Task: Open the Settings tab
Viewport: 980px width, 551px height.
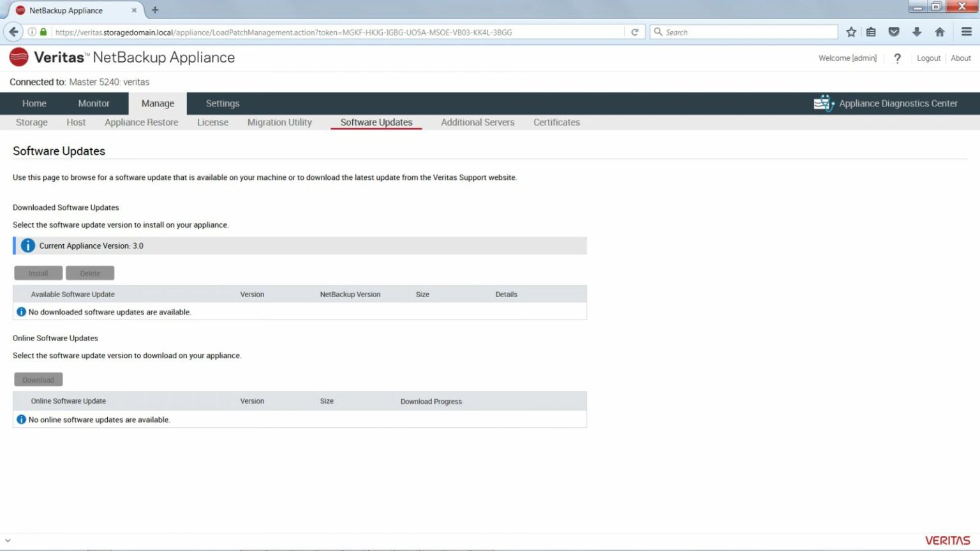Action: tap(223, 103)
